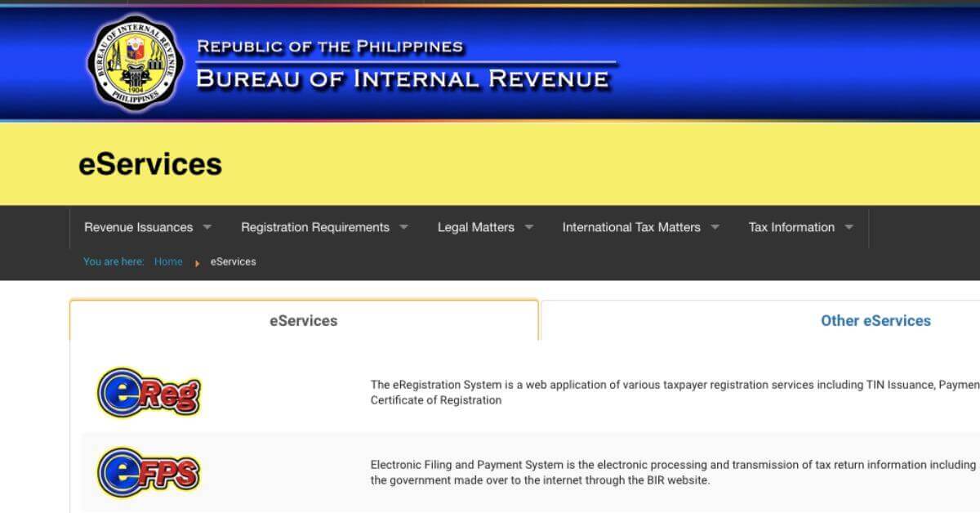The height and width of the screenshot is (513, 980).
Task: Go to Home via the breadcrumb link
Action: coord(168,261)
